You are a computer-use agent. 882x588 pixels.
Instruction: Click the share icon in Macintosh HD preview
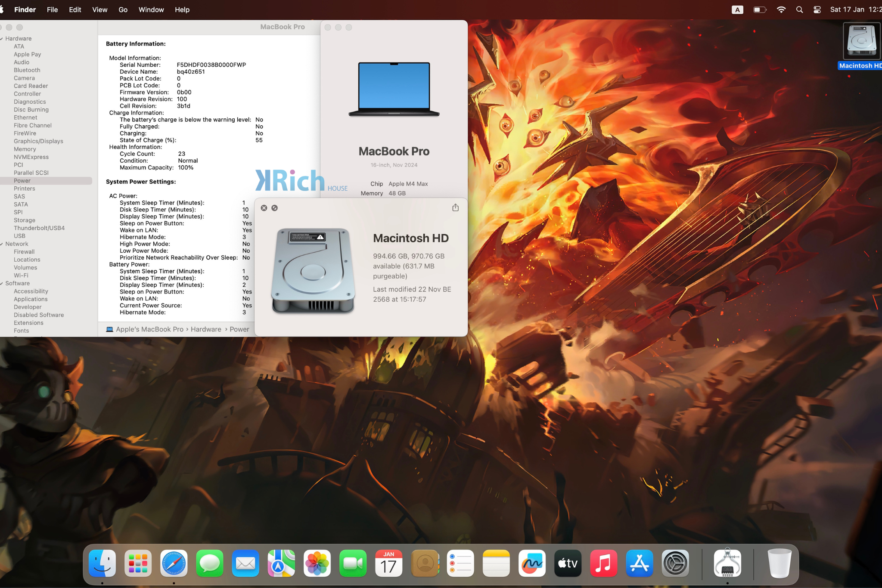click(455, 207)
